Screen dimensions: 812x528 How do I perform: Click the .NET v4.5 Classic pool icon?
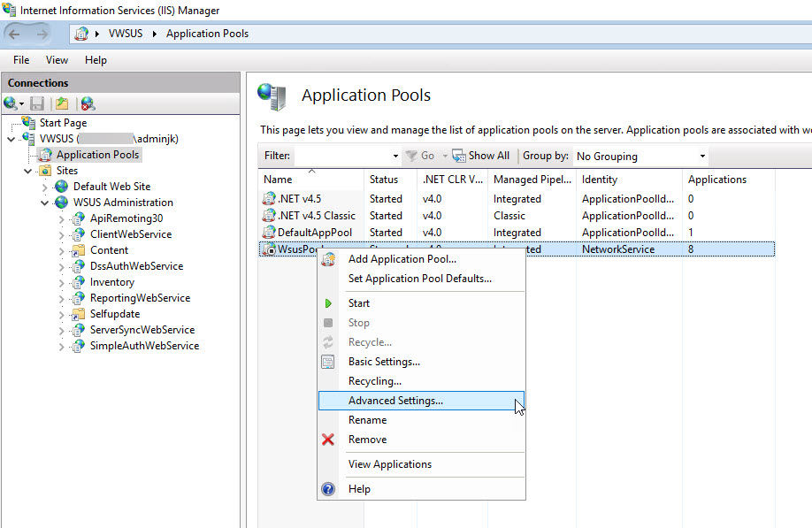269,215
